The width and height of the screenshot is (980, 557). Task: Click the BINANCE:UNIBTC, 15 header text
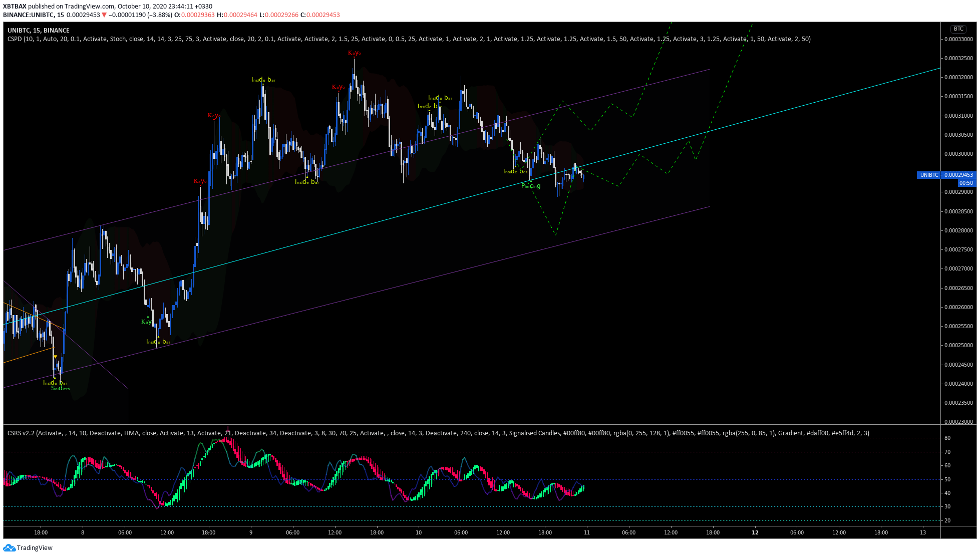click(34, 15)
